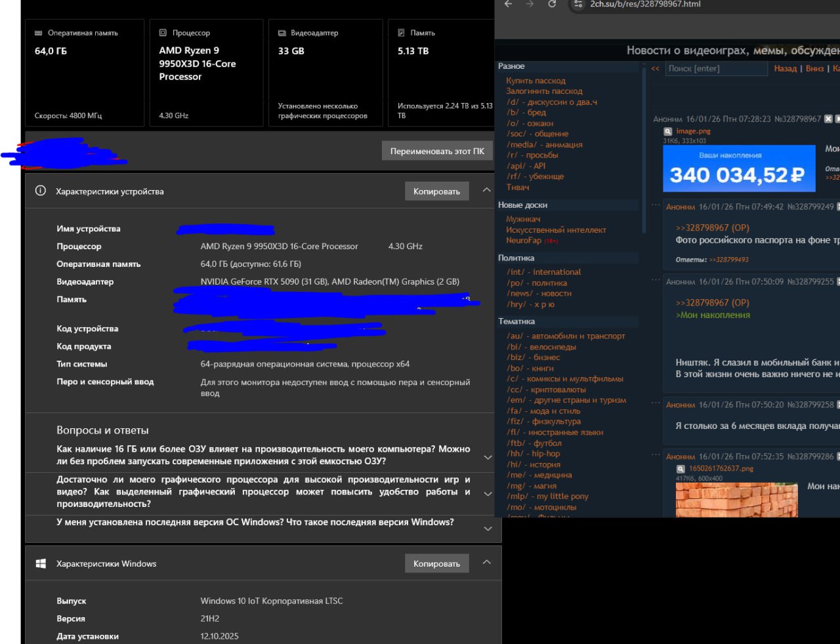Open the image.png file link
Screen dimensions: 840x644
693,131
